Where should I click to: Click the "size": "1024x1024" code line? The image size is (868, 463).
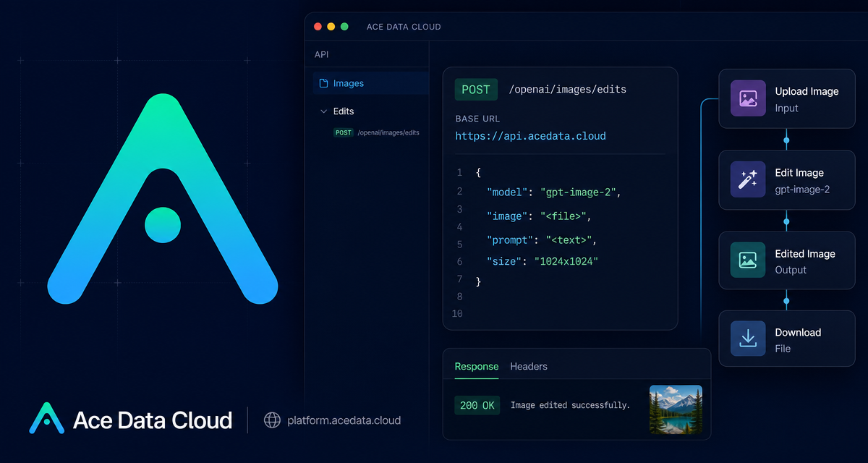(542, 261)
